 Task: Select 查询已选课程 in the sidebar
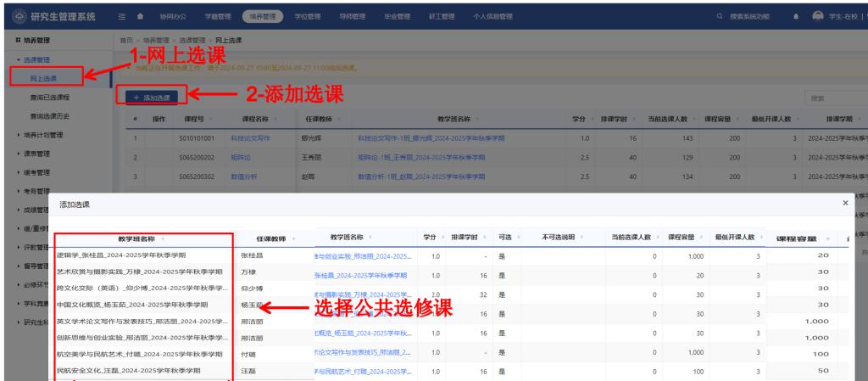(x=50, y=97)
